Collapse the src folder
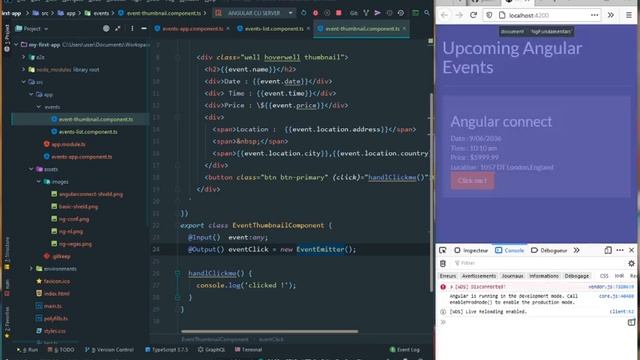Screen dimensions: 640x360 click(24, 82)
